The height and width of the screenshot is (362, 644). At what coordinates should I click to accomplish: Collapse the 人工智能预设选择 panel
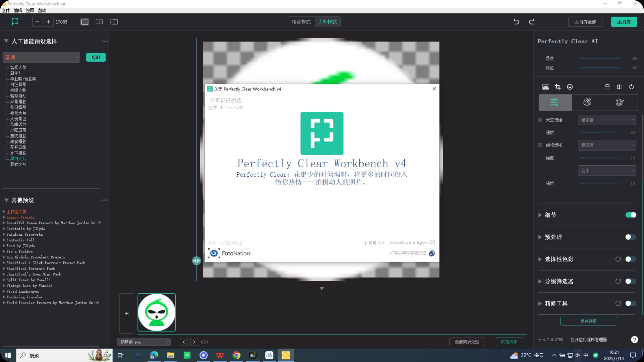tap(6, 41)
